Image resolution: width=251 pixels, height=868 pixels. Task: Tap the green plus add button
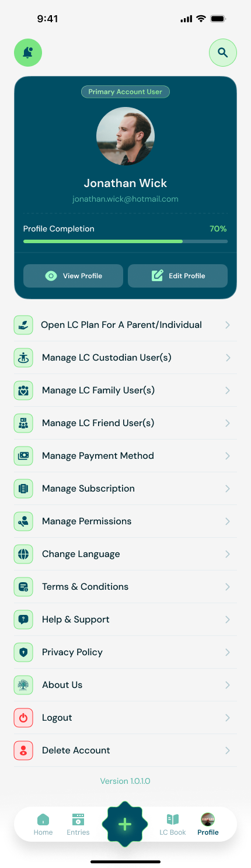125,824
